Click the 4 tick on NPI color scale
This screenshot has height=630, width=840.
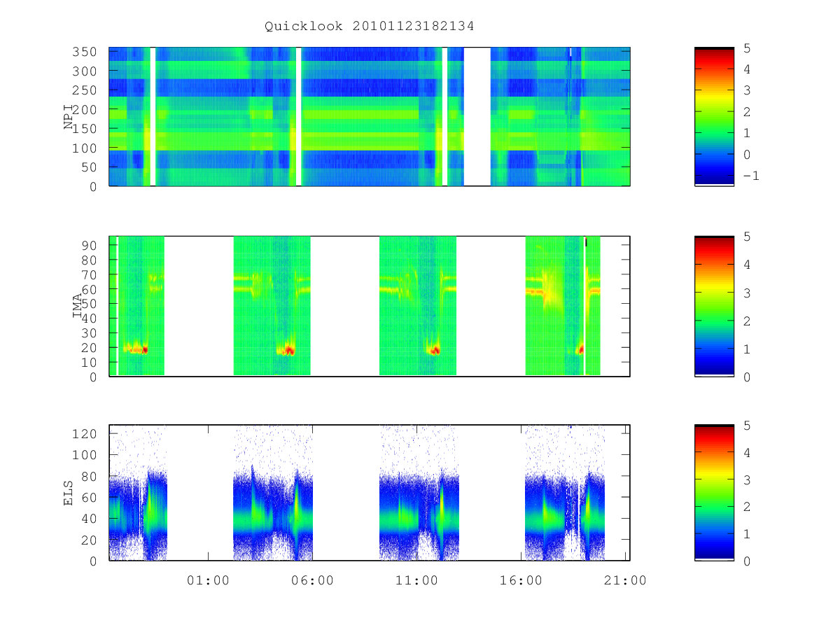[x=745, y=69]
